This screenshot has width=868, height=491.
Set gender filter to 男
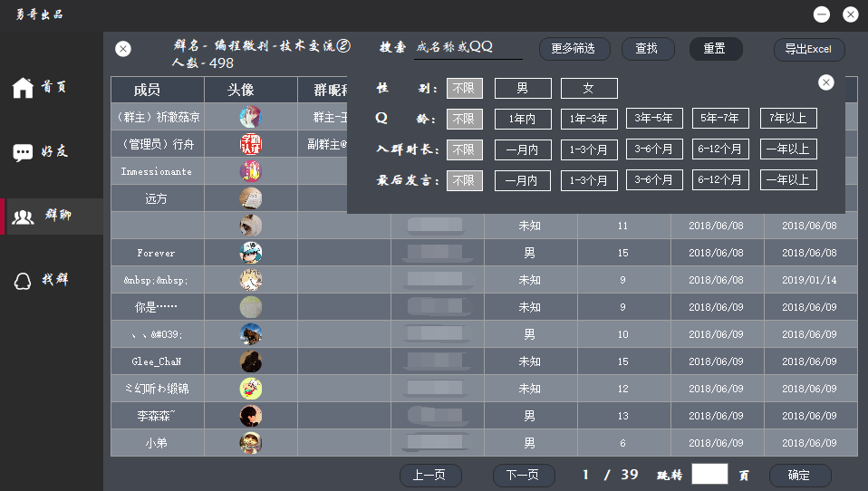point(523,88)
